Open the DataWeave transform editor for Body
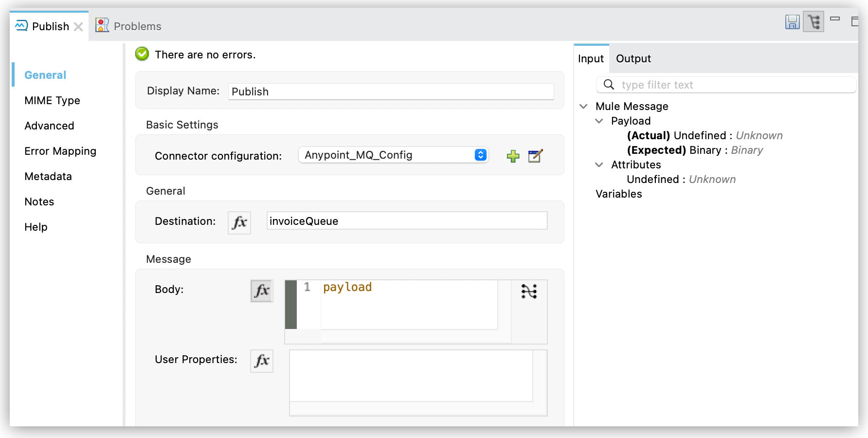 [529, 291]
